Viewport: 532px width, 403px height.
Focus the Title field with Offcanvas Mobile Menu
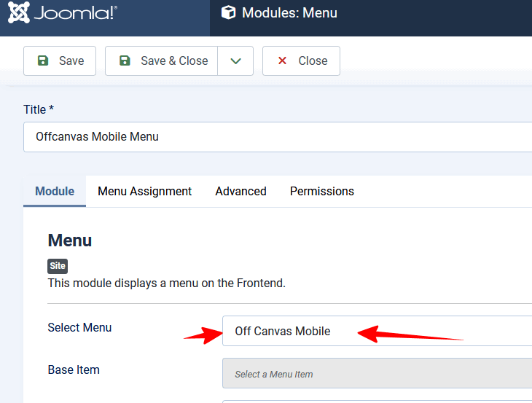coord(278,137)
